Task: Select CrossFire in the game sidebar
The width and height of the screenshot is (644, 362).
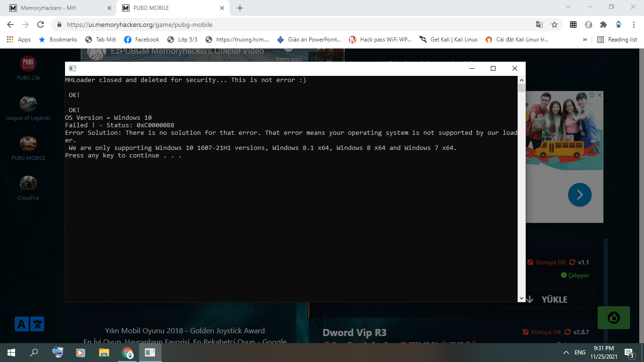Action: 28,189
